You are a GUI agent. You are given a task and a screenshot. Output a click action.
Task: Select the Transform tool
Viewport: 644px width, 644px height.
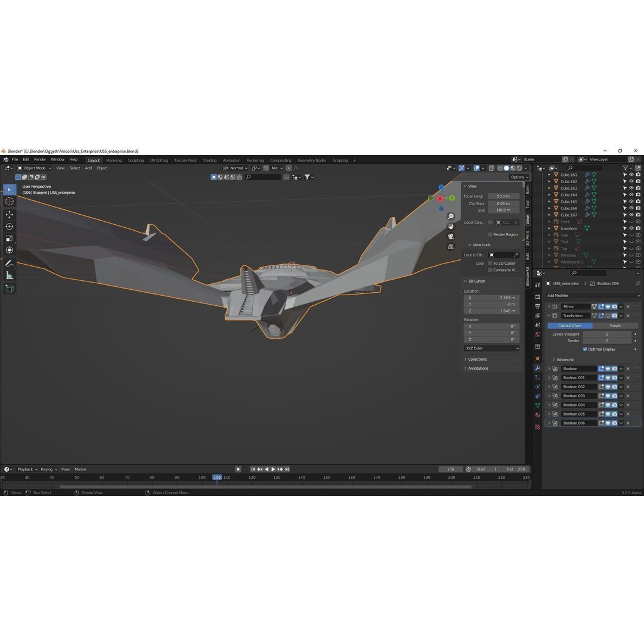tap(10, 250)
